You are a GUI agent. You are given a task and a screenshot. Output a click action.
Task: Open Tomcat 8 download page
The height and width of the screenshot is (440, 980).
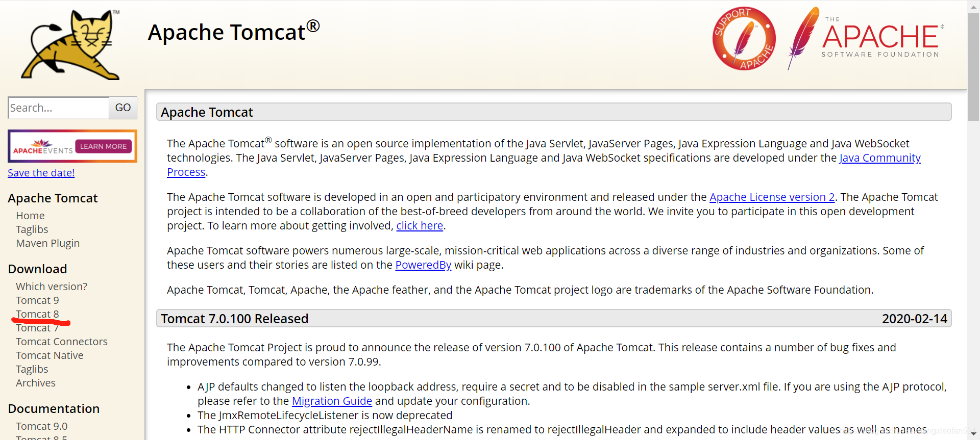[x=37, y=314]
